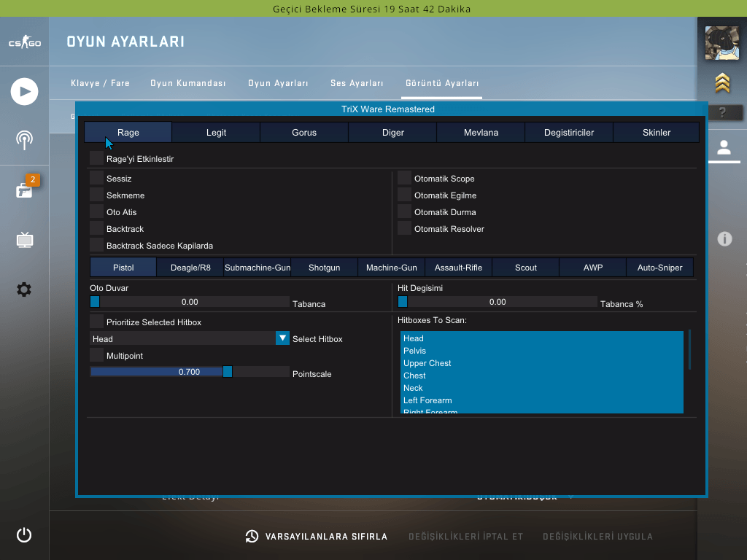
Task: Click the Oto Duvar slider
Action: coord(190,301)
